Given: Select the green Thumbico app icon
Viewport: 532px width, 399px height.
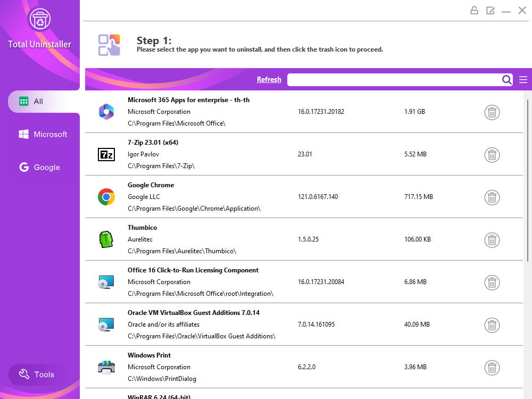Looking at the screenshot, I should click(106, 239).
